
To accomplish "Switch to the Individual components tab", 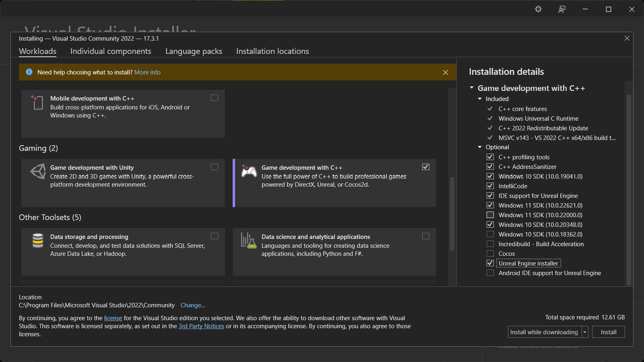I will coord(111,51).
